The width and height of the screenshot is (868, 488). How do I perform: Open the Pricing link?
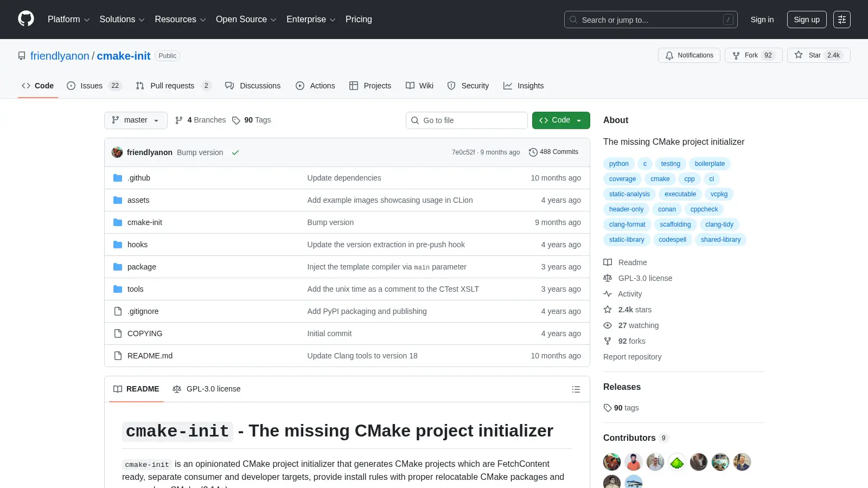(359, 20)
